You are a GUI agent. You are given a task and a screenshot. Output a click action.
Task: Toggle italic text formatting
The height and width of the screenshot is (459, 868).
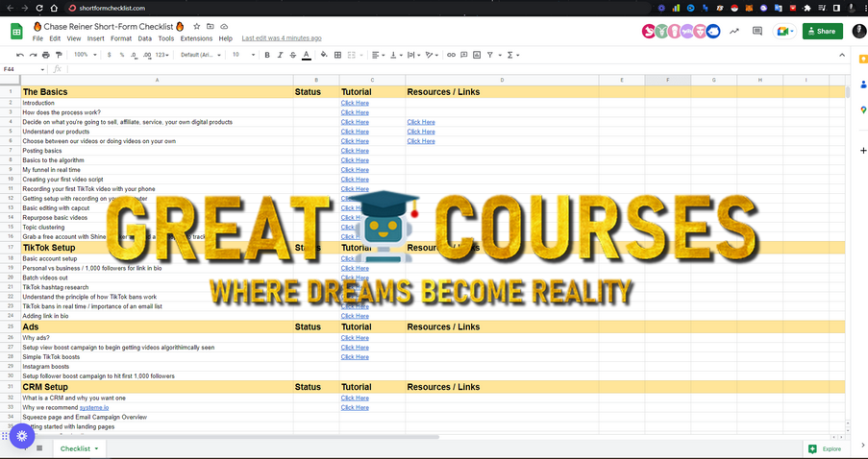[x=280, y=55]
